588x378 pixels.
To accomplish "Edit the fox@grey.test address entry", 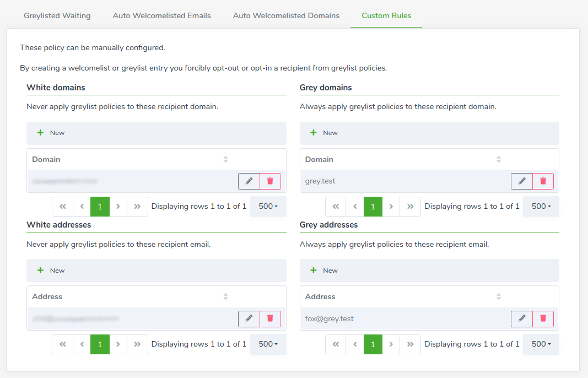I will (522, 318).
